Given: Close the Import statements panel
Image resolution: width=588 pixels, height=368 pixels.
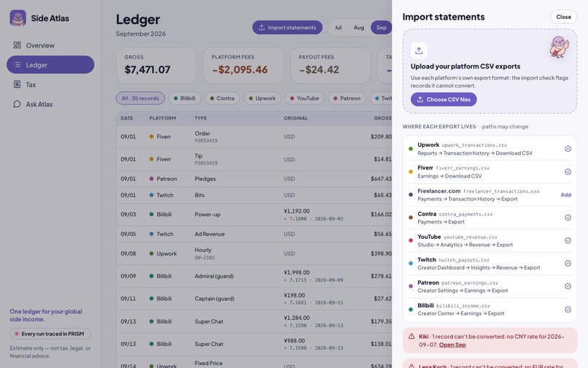Looking at the screenshot, I should [x=563, y=17].
